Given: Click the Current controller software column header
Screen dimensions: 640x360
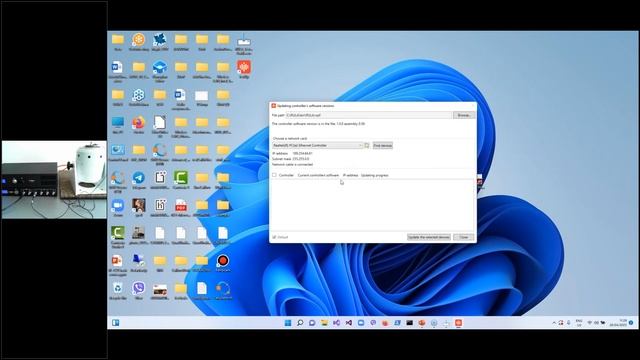Looking at the screenshot, I should pyautogui.click(x=318, y=176).
